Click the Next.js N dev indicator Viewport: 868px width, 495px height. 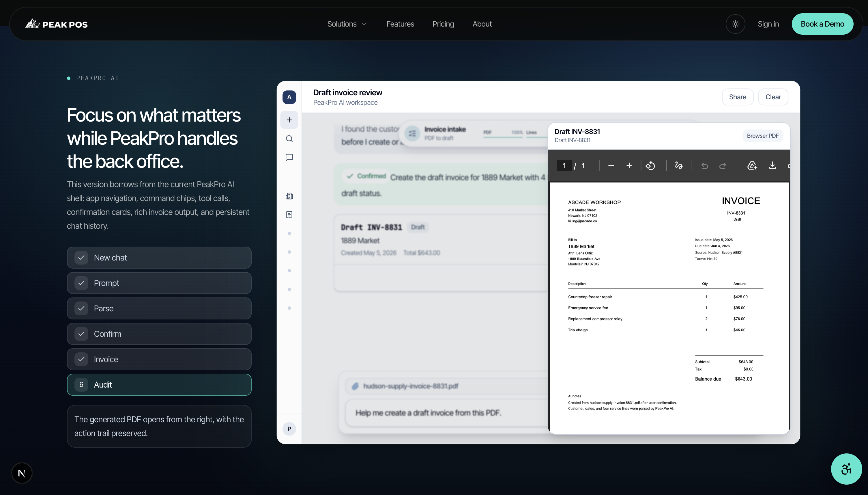point(22,473)
